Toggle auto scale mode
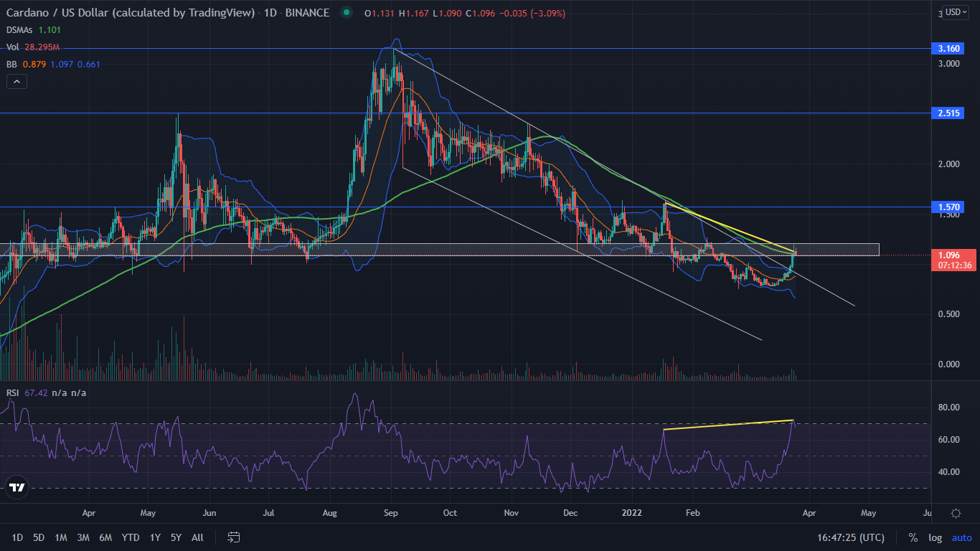980x551 pixels. pos(961,537)
